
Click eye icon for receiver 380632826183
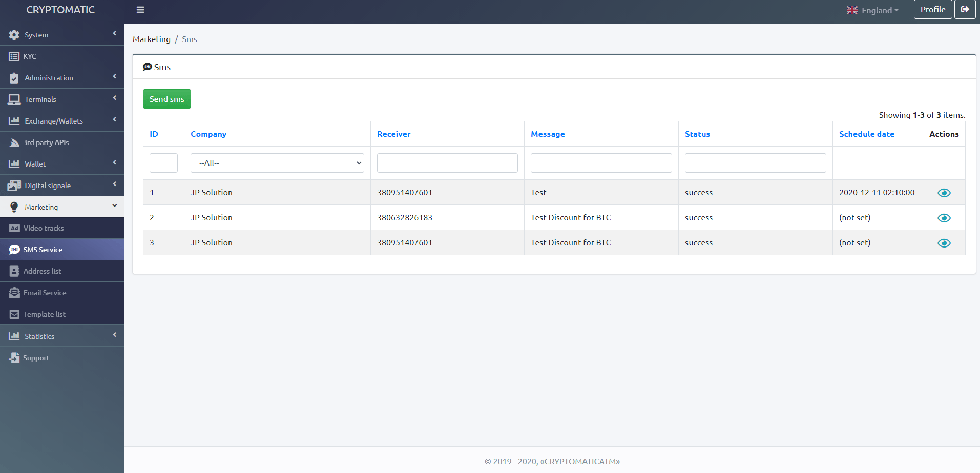pos(944,218)
